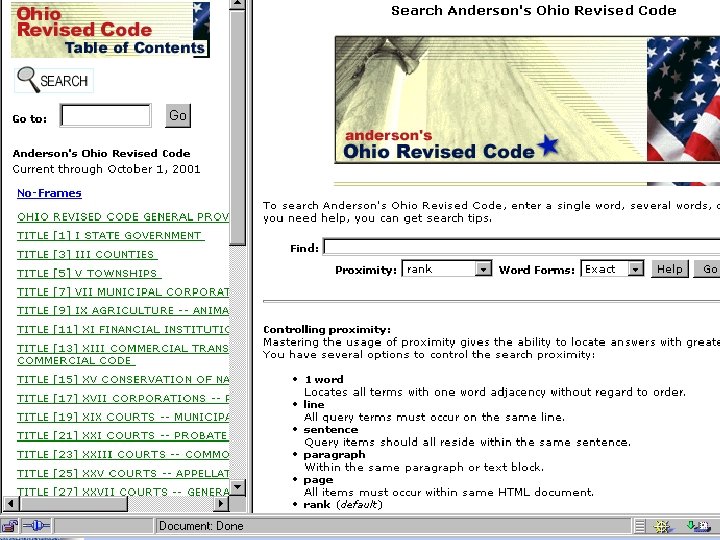Click the Help button in search form

[x=669, y=269]
